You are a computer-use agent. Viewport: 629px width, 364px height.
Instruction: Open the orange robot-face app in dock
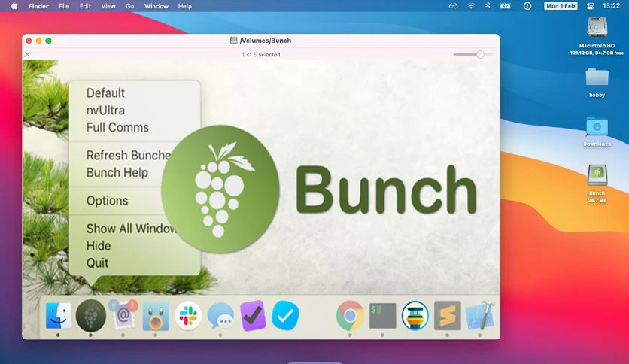click(156, 317)
